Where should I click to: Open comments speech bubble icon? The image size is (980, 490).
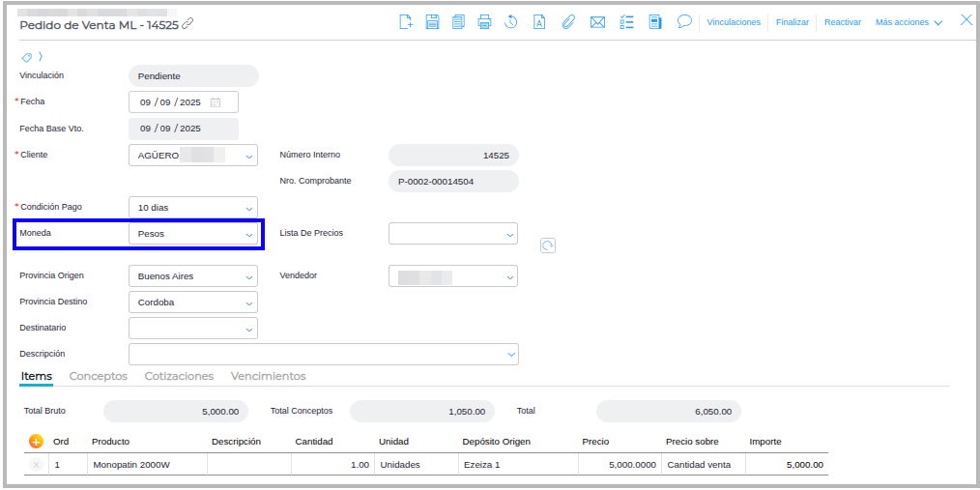[x=684, y=21]
